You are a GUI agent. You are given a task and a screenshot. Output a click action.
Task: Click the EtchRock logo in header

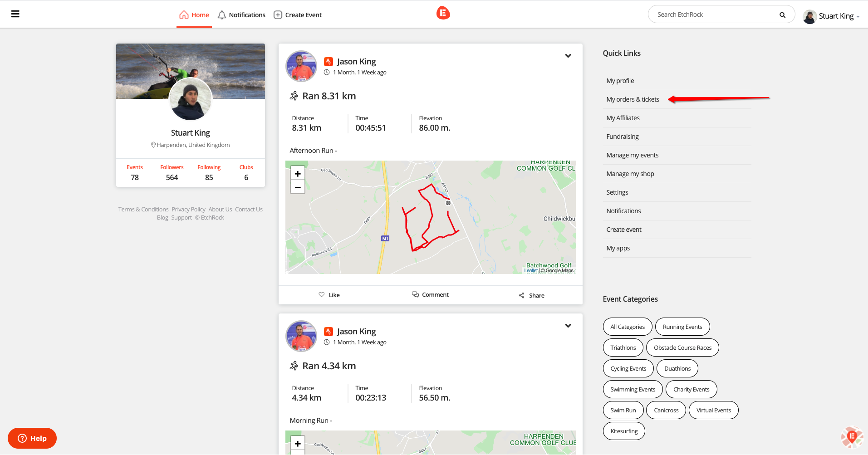443,13
